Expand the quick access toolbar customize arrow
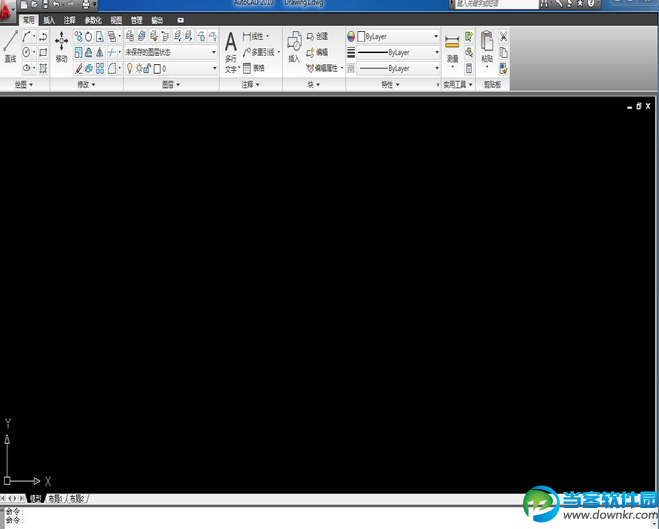Screen dimensions: 659x529 point(95,5)
